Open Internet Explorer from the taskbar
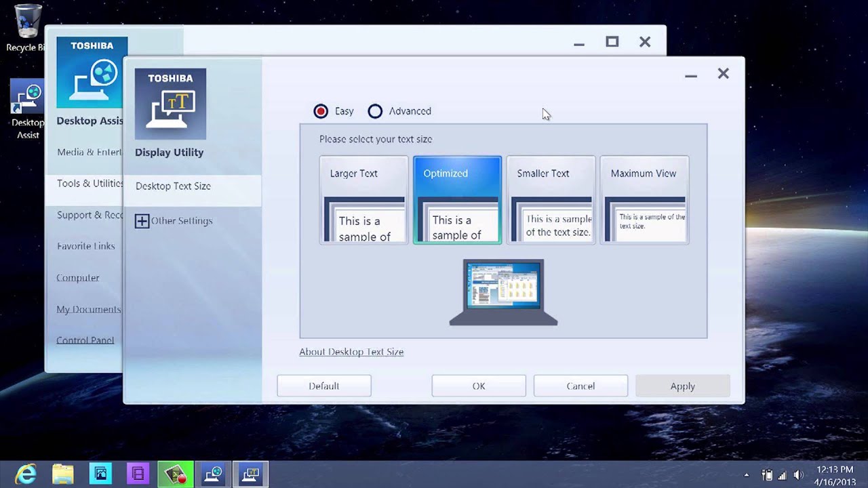The width and height of the screenshot is (868, 488). click(26, 473)
